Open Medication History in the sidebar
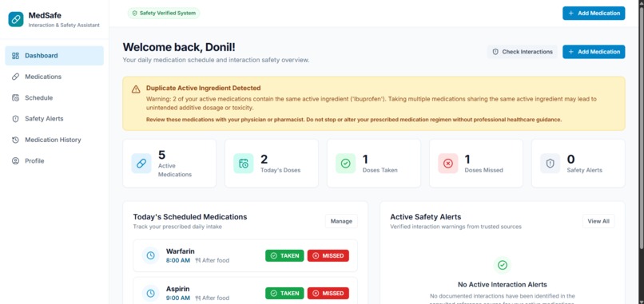 point(54,140)
